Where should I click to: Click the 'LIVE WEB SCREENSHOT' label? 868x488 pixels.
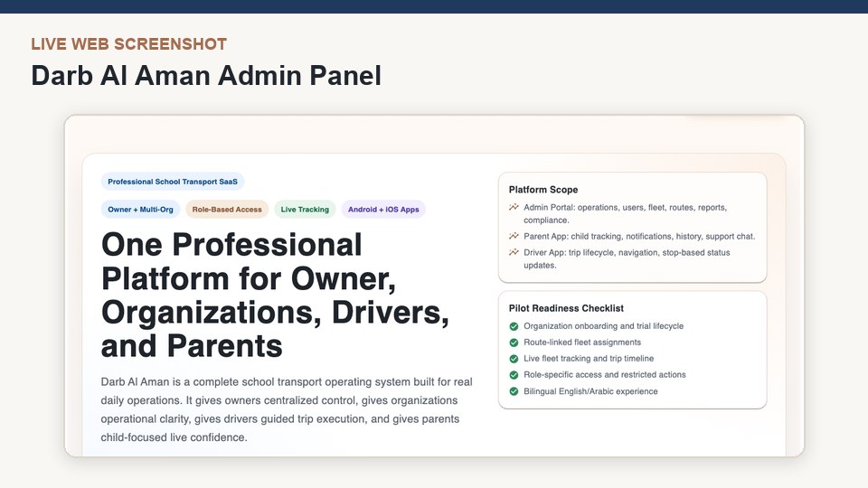(x=129, y=44)
